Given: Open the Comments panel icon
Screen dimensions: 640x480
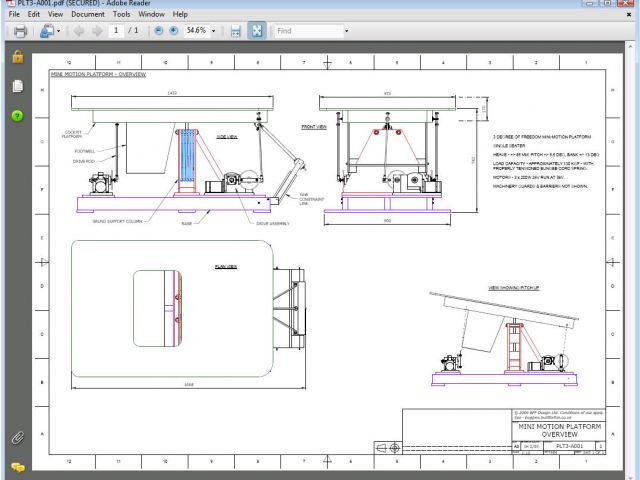Looking at the screenshot, I should point(17,466).
